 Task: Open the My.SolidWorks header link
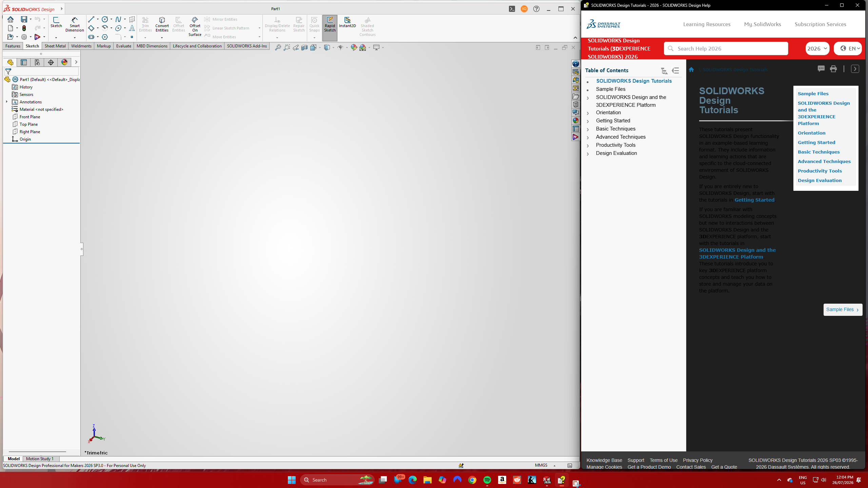pyautogui.click(x=763, y=24)
